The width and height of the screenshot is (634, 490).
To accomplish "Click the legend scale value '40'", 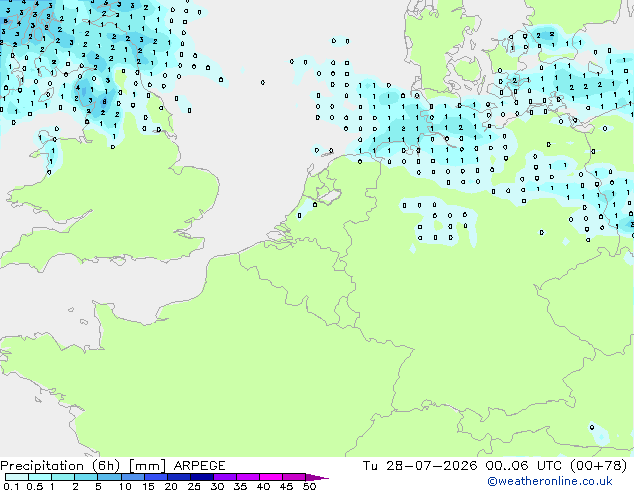I will (x=264, y=486).
